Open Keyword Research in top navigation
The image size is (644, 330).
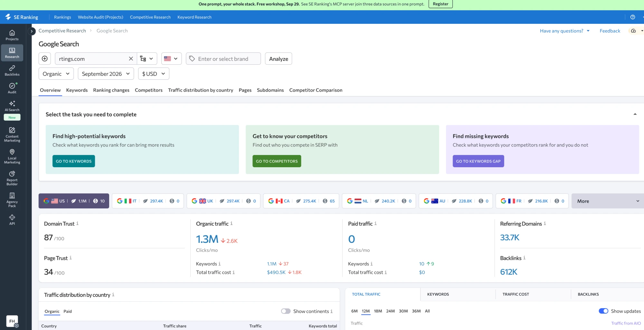pos(194,17)
